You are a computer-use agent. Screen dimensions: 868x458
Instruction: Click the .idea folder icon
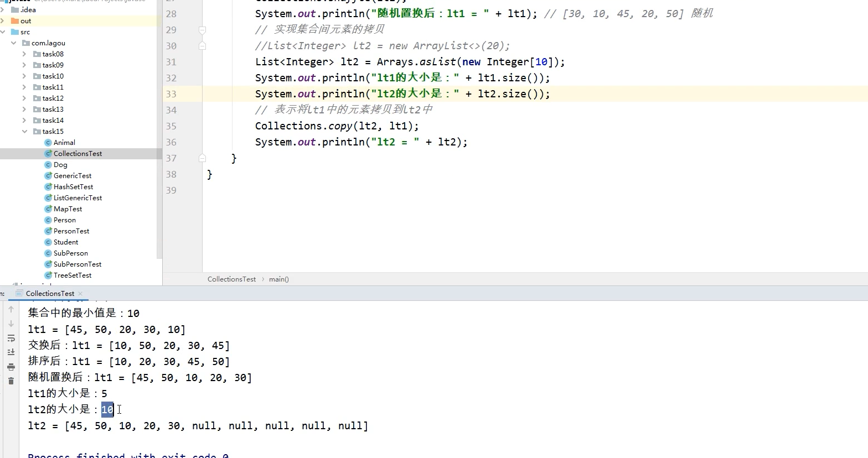15,10
